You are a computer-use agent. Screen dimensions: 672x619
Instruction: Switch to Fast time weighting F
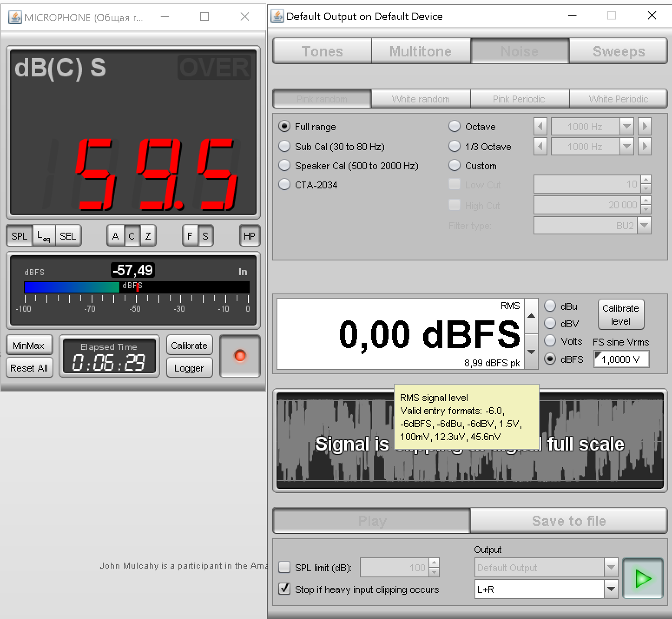190,236
